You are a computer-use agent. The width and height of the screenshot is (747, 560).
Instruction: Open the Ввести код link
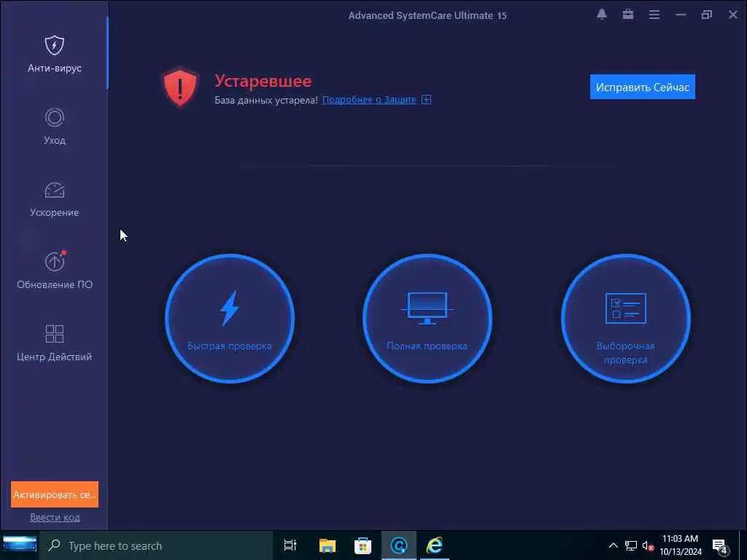(x=55, y=517)
